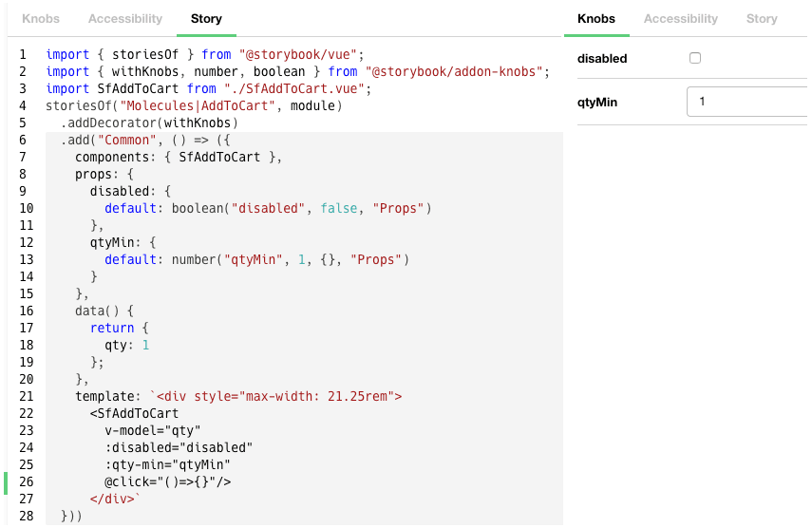Open the Accessibility tab in left panel
This screenshot has height=528, width=812.
click(124, 19)
